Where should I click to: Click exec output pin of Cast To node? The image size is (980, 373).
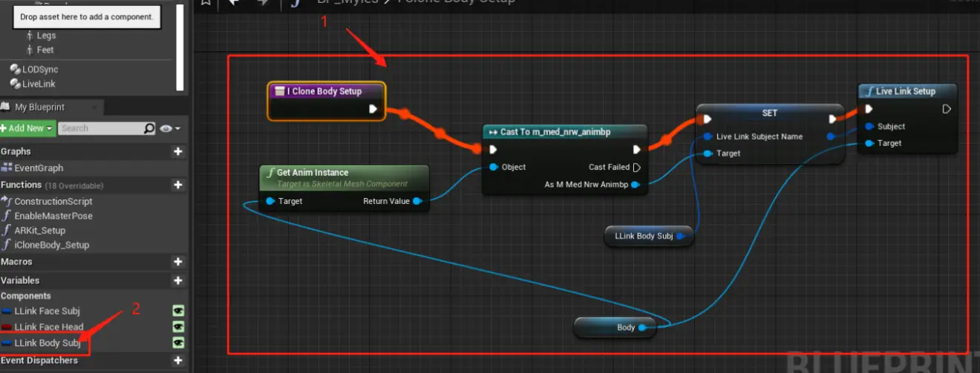click(636, 149)
